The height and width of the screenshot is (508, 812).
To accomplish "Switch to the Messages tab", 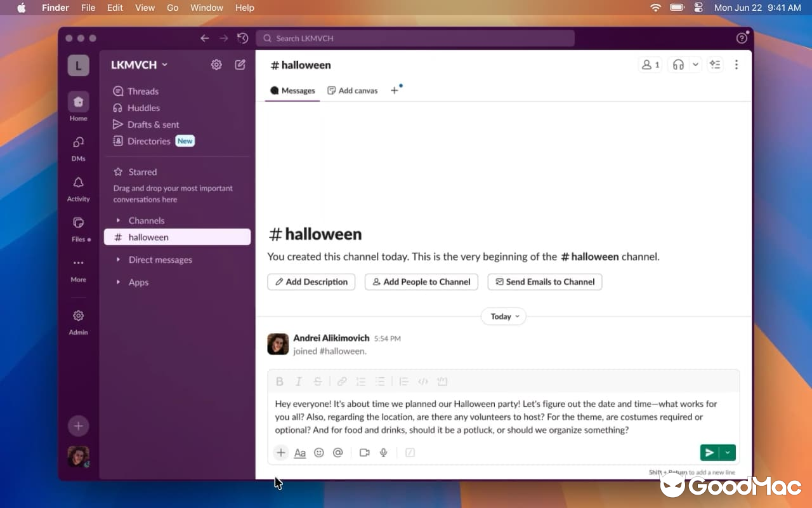I will point(292,91).
